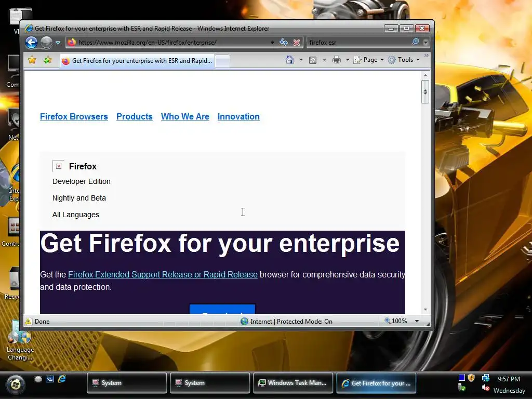Switch to the first System taskbar button
532x399 pixels.
coord(127,383)
